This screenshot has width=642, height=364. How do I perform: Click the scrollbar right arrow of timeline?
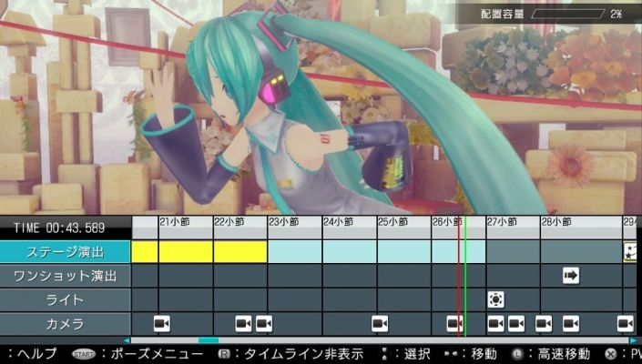click(x=635, y=340)
